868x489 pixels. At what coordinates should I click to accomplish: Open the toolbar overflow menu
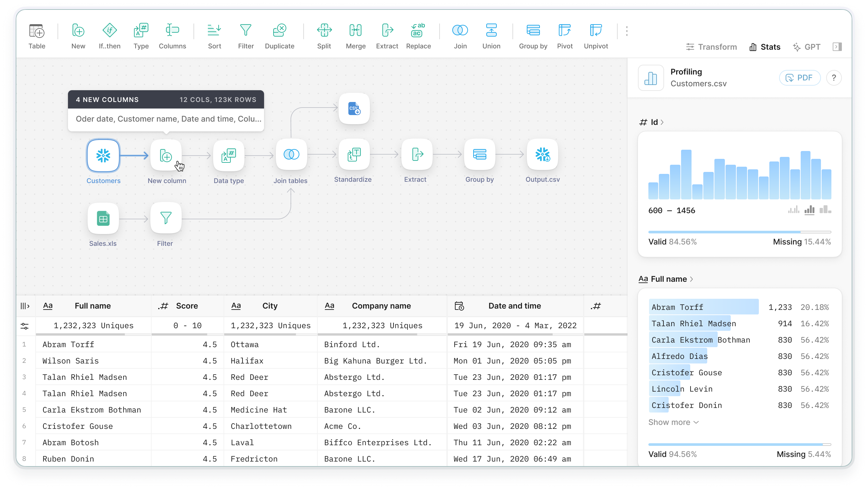coord(627,30)
